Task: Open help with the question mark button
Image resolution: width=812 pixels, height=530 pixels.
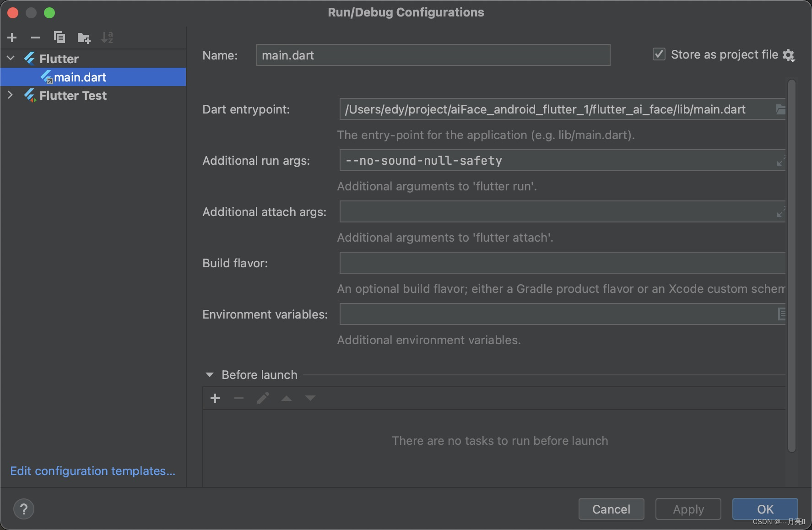Action: pyautogui.click(x=24, y=509)
